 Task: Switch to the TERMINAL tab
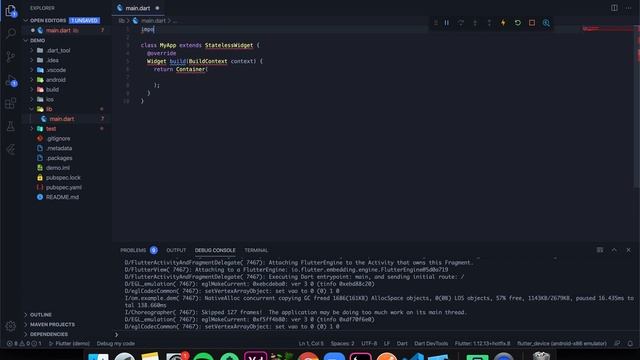[x=256, y=250]
